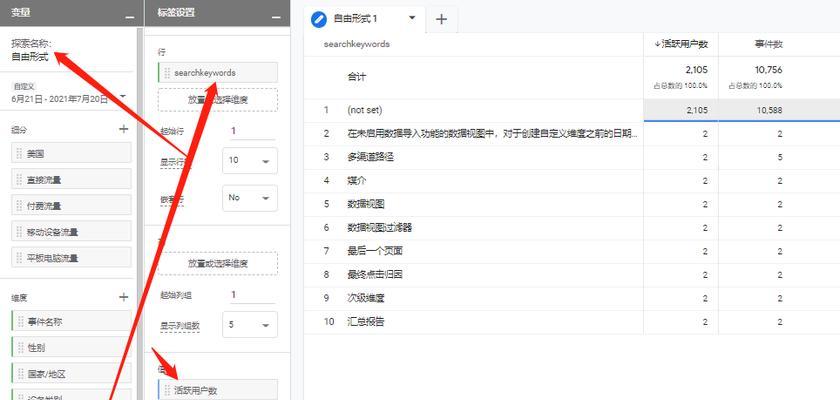Open the date range dropdown
Viewport: 840px width, 400px height.
123,96
